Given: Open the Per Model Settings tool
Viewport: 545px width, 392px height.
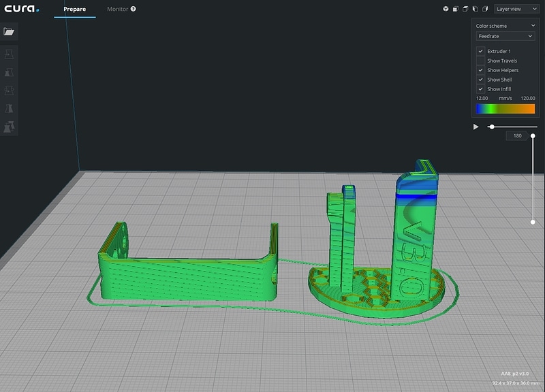Looking at the screenshot, I should 9,127.
